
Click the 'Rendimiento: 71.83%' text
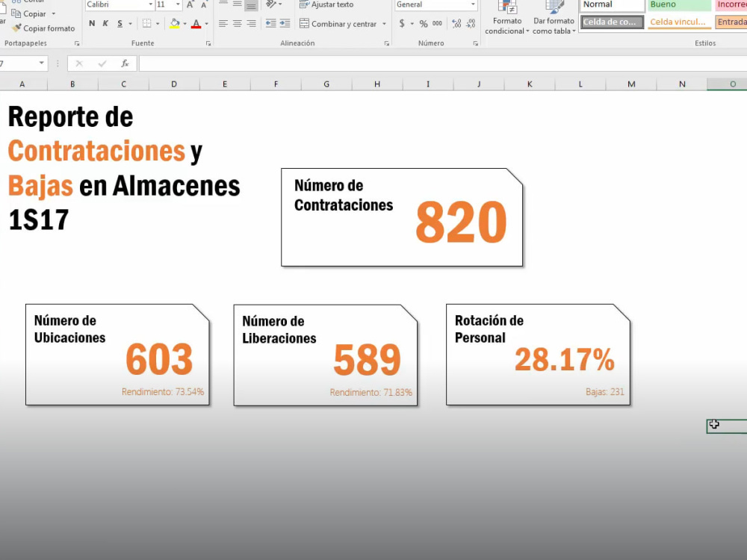371,393
